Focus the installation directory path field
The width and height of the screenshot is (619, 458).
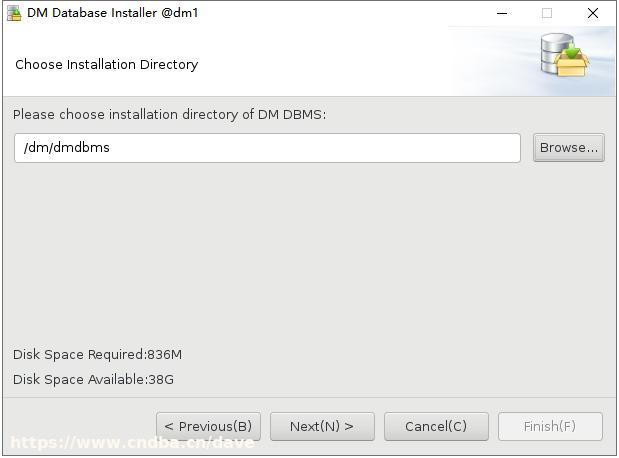pos(267,148)
